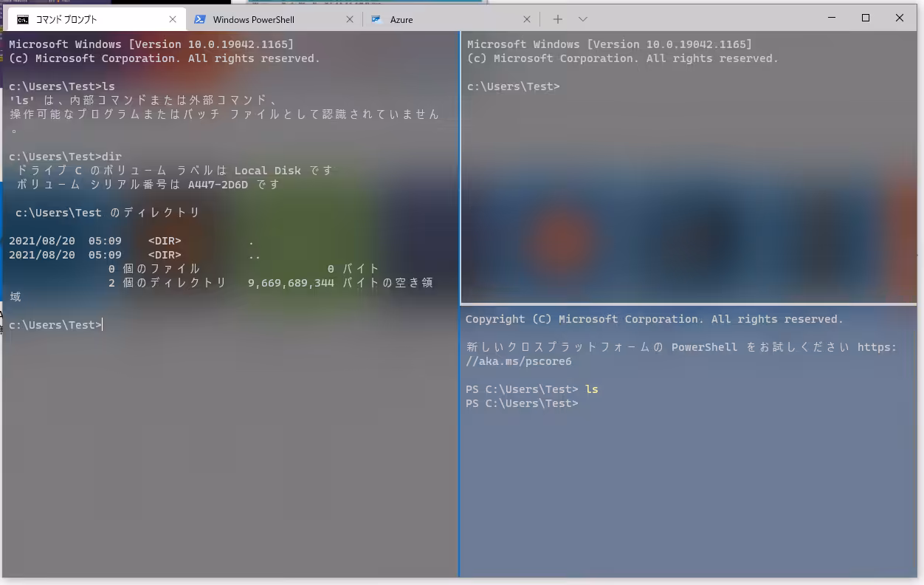Click the 'ls' error message first line

(x=143, y=100)
